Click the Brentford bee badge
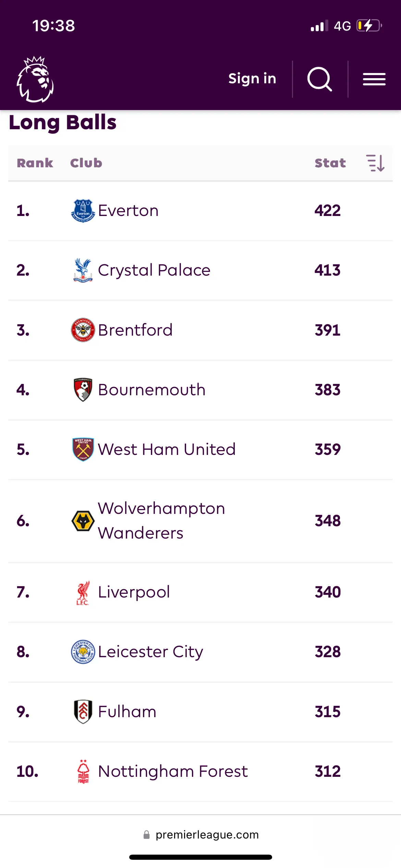 (83, 330)
